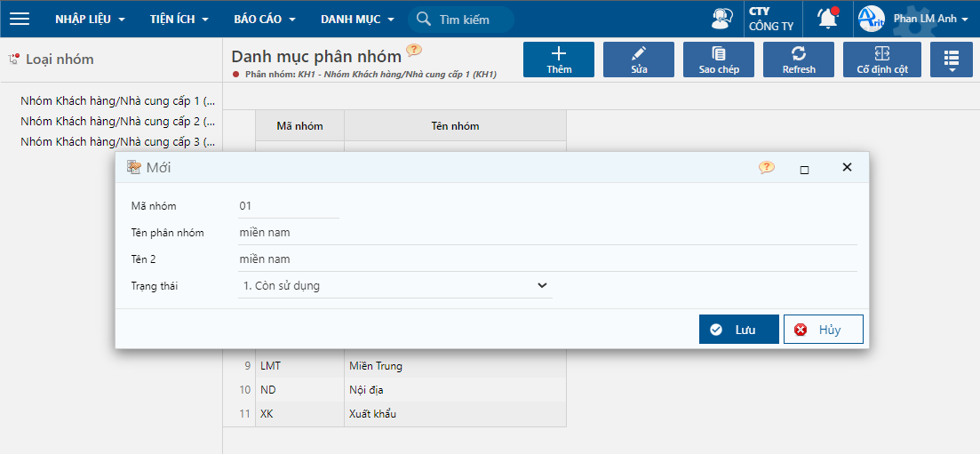Open the notification bell icon
Image resolution: width=980 pixels, height=454 pixels.
(x=827, y=19)
